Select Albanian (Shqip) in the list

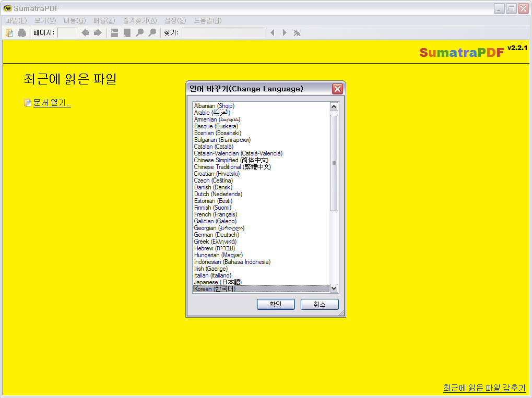coord(261,106)
